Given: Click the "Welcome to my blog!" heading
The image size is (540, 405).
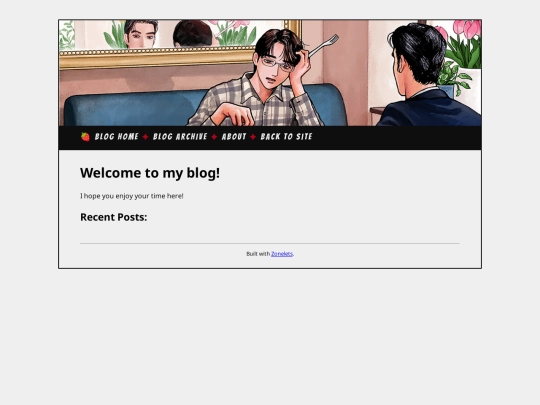Looking at the screenshot, I should 150,173.
